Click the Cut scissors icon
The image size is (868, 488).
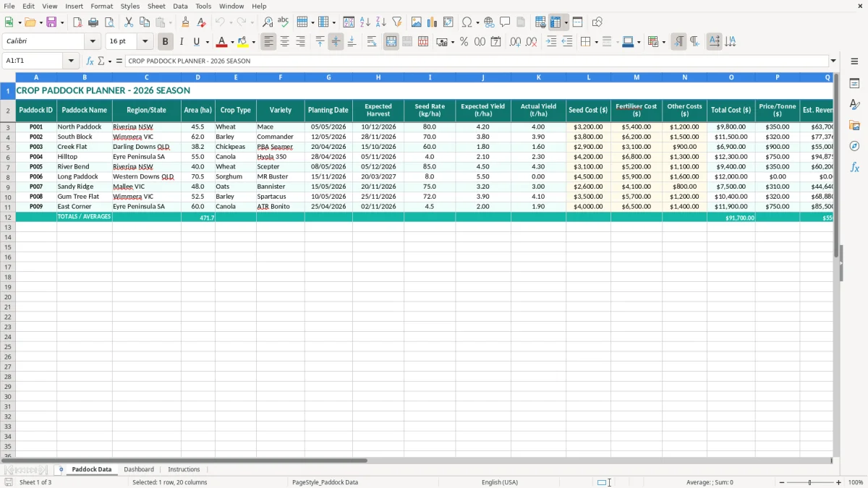(129, 22)
